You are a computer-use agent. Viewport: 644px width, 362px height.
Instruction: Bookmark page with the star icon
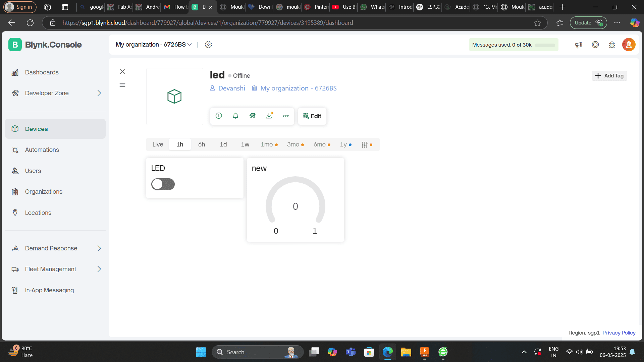point(538,23)
